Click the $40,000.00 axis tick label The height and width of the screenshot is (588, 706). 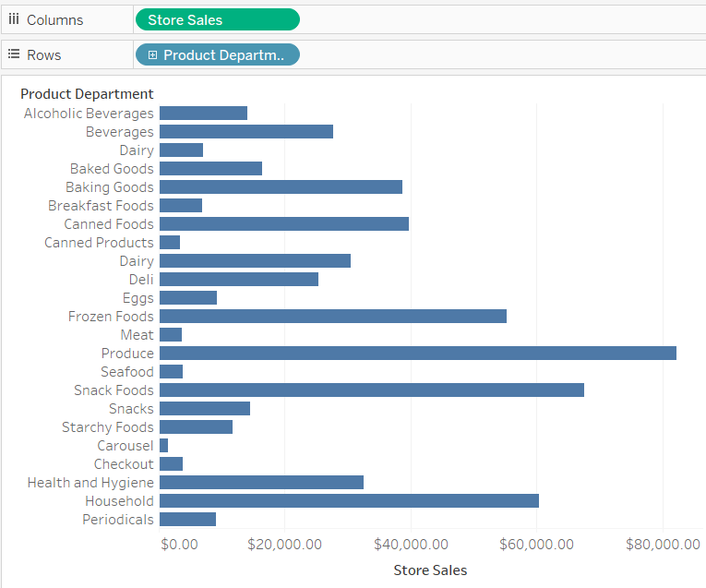point(411,545)
